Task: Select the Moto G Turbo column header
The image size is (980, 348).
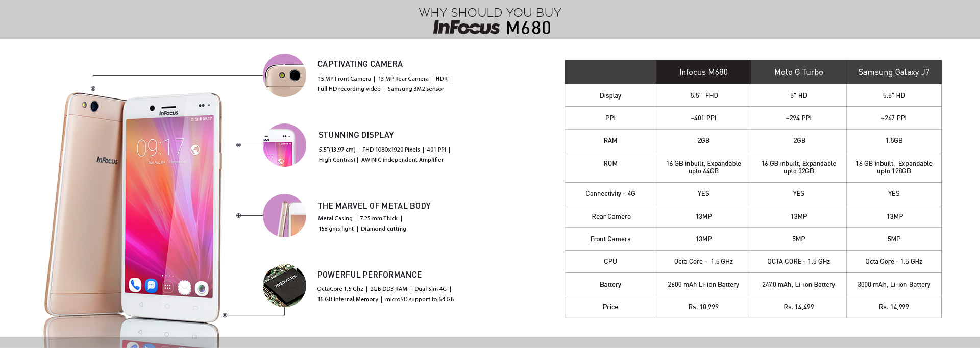Action: 798,72
